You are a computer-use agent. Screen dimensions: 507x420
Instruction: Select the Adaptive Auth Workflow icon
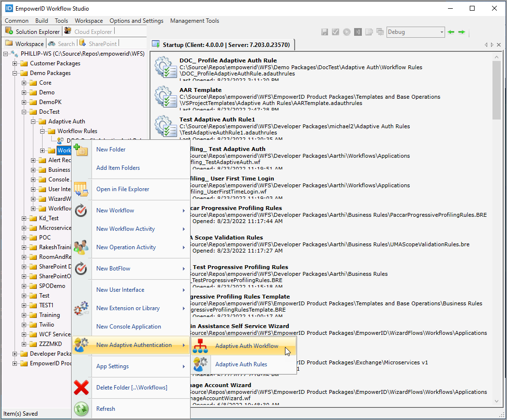pos(199,345)
